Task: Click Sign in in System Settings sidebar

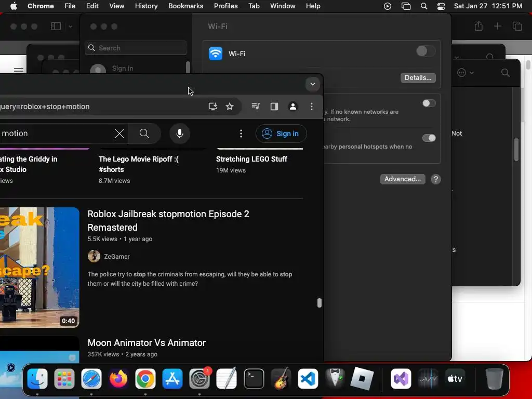Action: [x=123, y=69]
